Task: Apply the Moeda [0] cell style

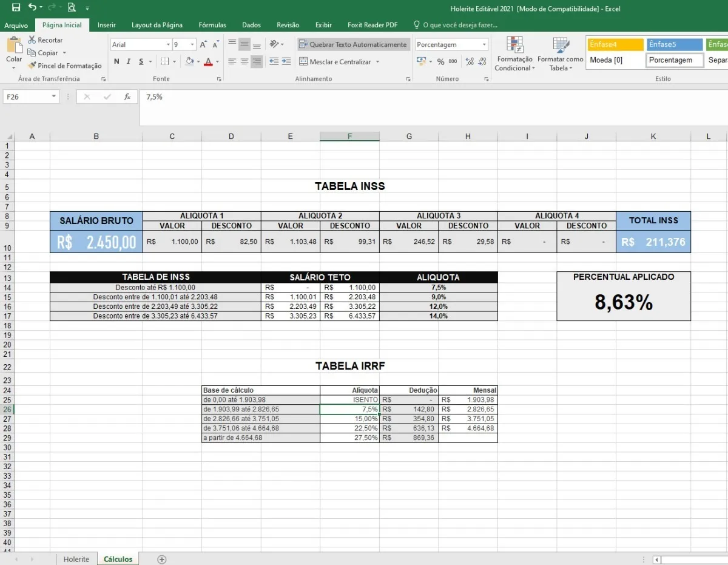Action: [x=614, y=60]
